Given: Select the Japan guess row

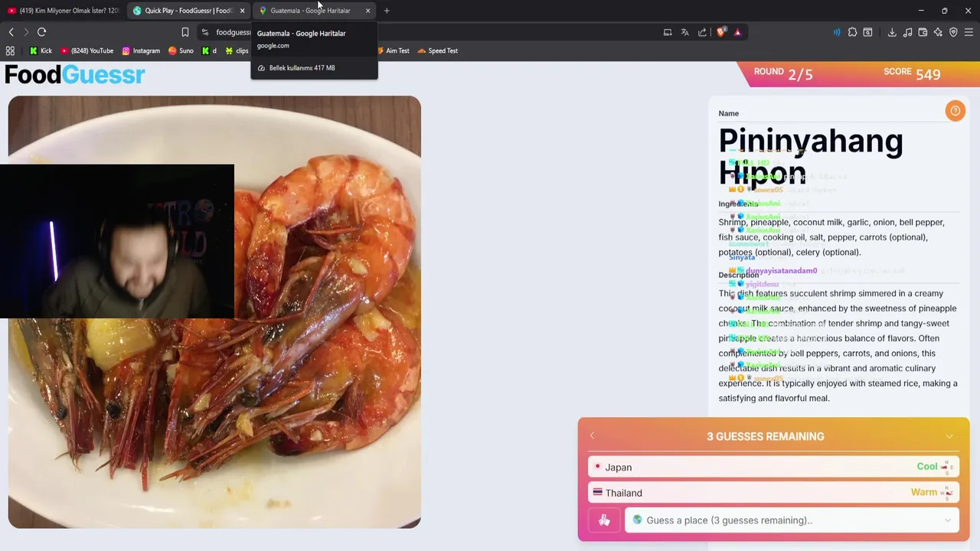Looking at the screenshot, I should pos(773,467).
